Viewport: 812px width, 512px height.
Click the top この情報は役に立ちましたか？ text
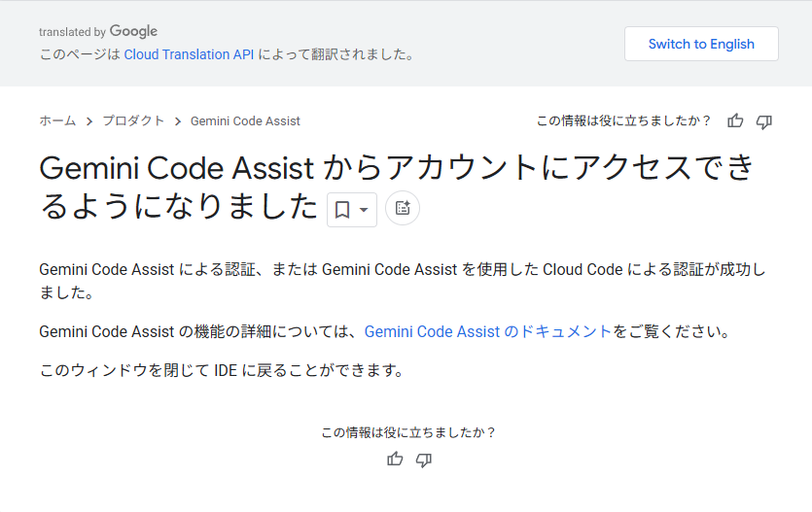(x=623, y=121)
